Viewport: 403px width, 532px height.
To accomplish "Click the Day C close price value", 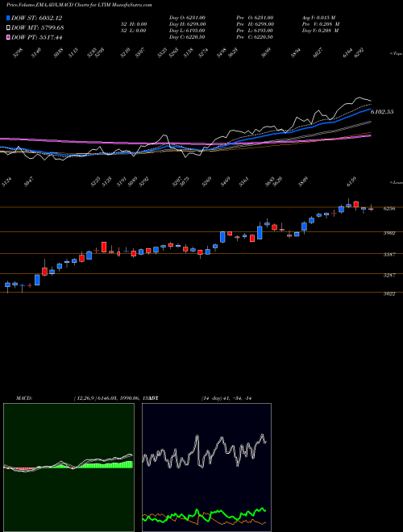I will [x=187, y=37].
